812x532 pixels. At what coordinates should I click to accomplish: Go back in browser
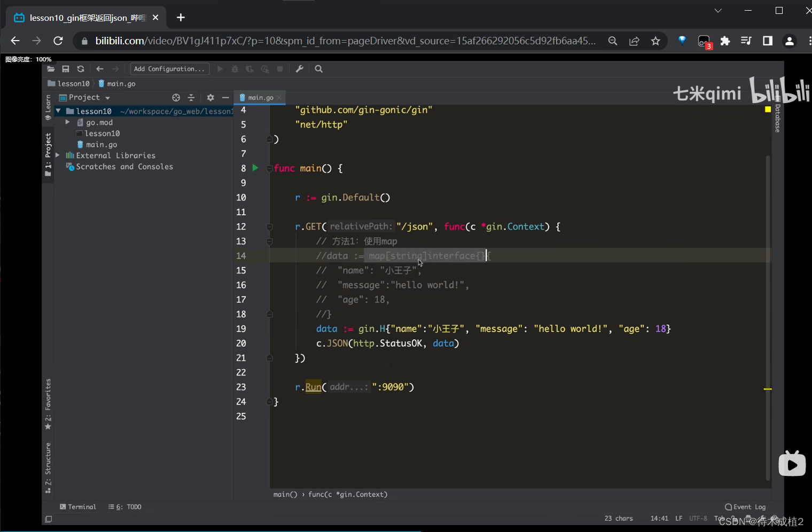15,41
